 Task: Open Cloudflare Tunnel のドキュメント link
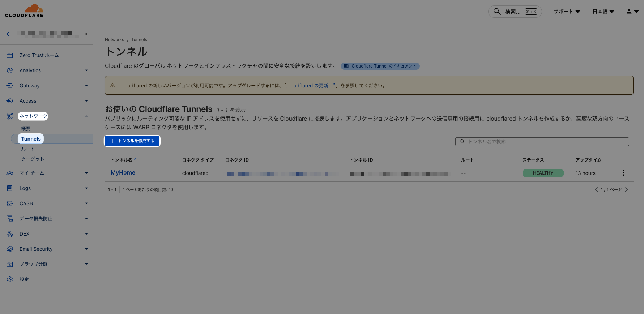coord(380,66)
